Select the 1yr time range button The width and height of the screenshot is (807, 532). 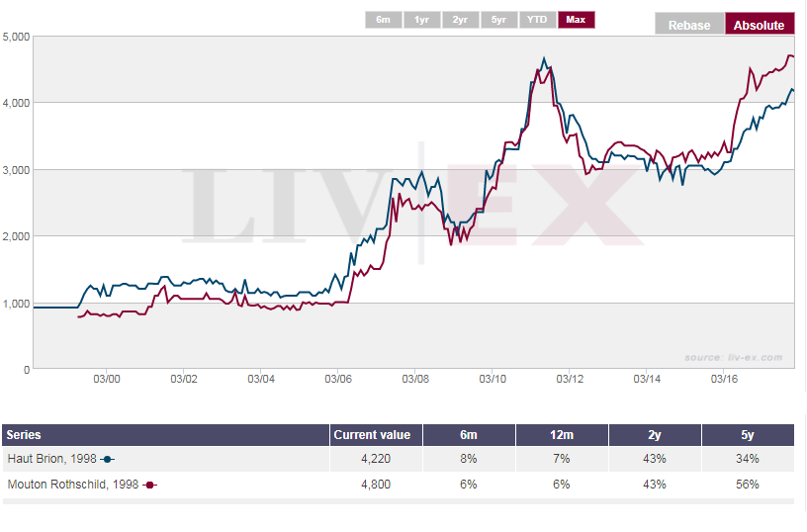(421, 20)
